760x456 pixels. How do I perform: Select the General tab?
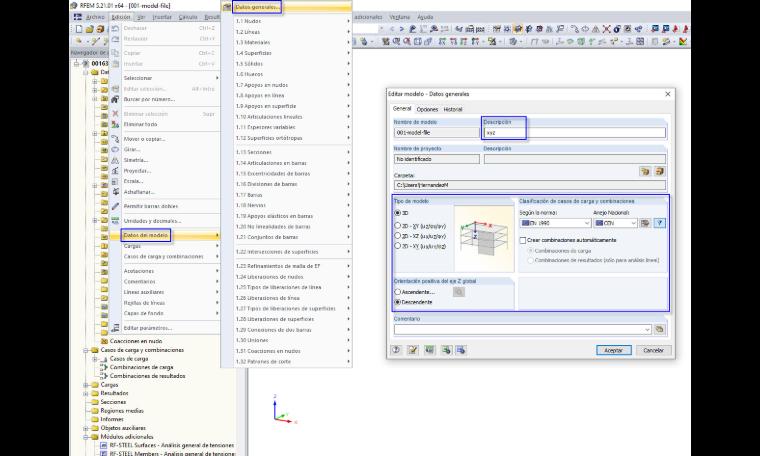pyautogui.click(x=402, y=109)
